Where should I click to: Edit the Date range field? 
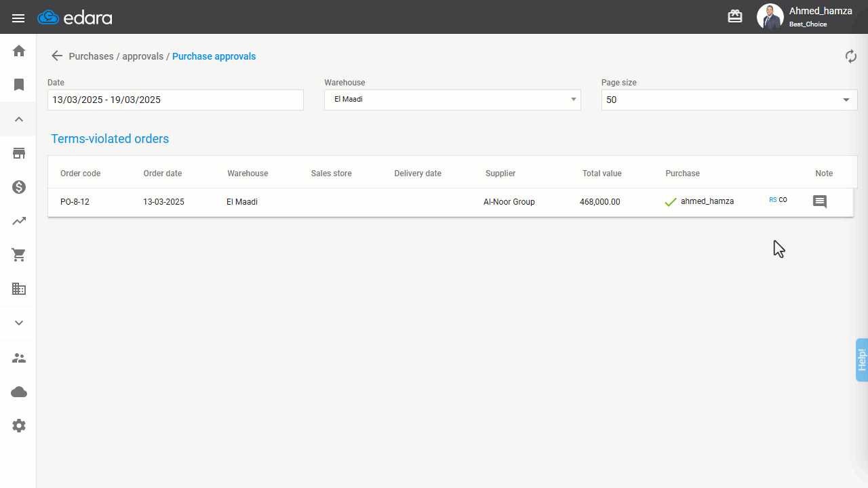(176, 100)
